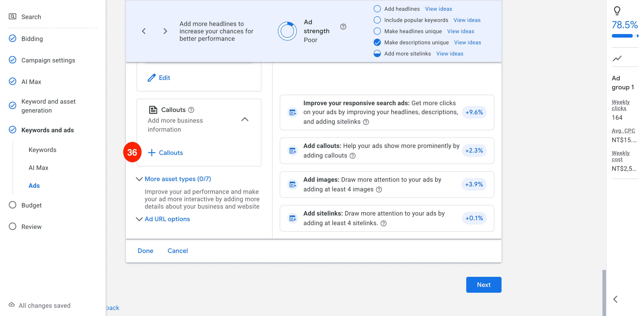This screenshot has height=316, width=644.
Task: Select Include popular keywords status circle
Action: pos(377,20)
